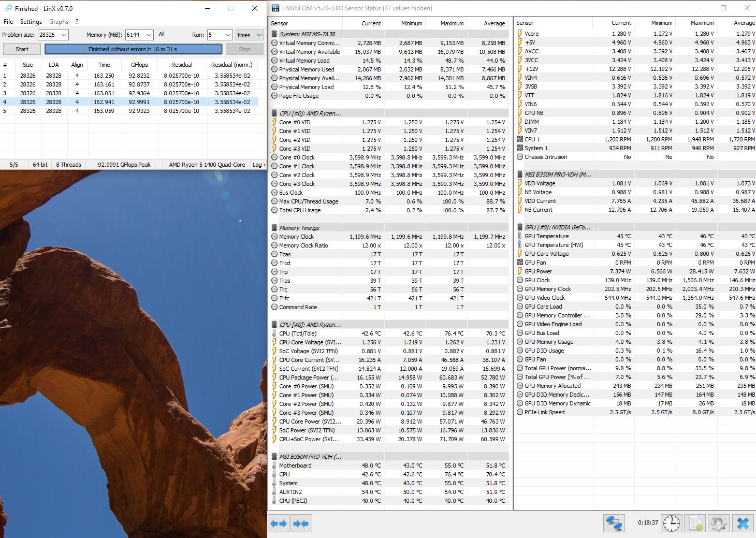
Task: Open the Run count dropdown
Action: click(228, 35)
